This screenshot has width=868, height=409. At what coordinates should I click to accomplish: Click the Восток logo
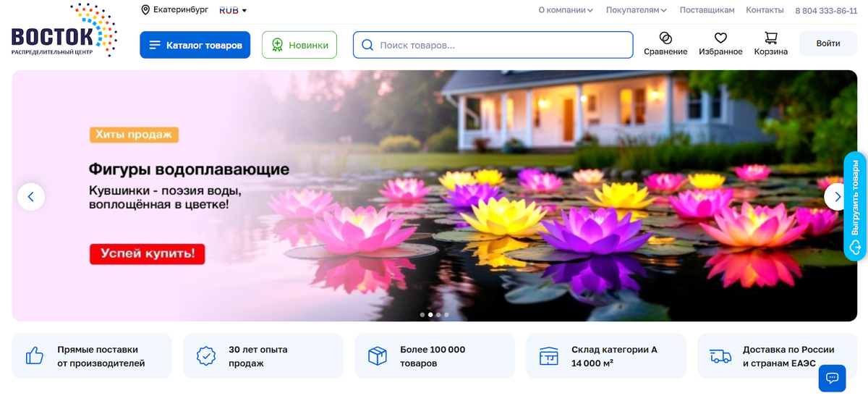[x=64, y=31]
